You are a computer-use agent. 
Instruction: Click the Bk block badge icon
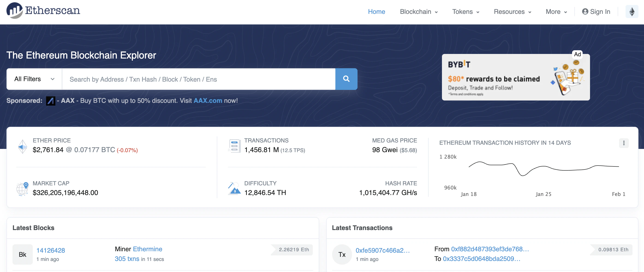tap(23, 254)
